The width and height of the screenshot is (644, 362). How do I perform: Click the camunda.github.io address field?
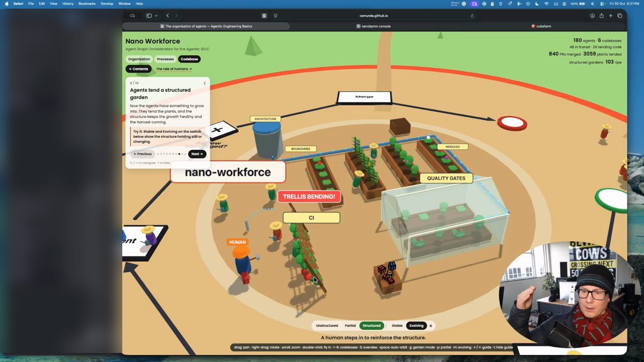click(373, 16)
